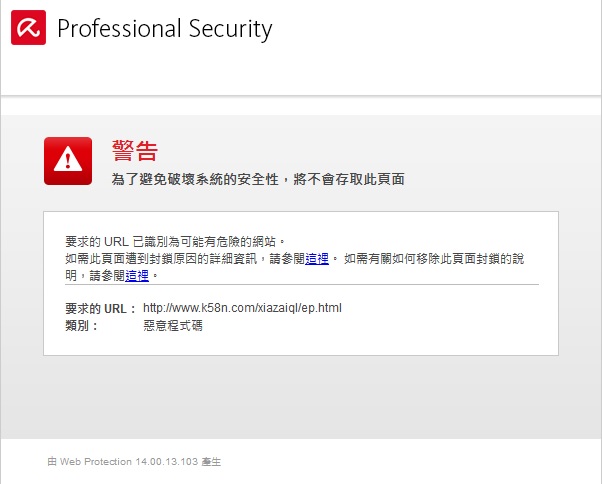This screenshot has width=602, height=484.
Task: Click the red 警告 heading
Action: tap(135, 151)
